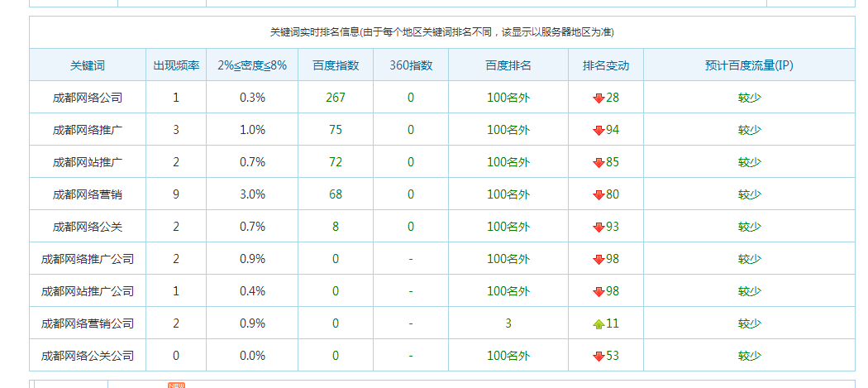Click red down arrow in 成都网站推广 row

(599, 162)
